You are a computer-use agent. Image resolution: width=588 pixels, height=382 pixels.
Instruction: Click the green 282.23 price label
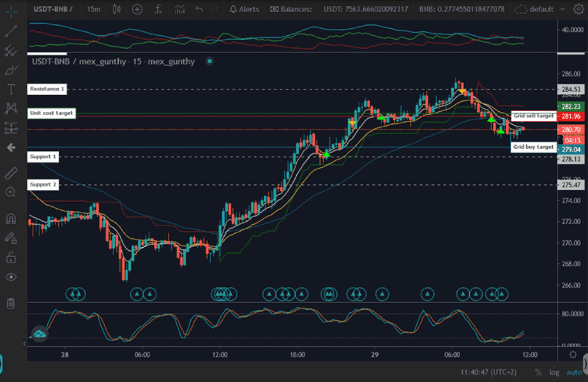click(x=571, y=107)
